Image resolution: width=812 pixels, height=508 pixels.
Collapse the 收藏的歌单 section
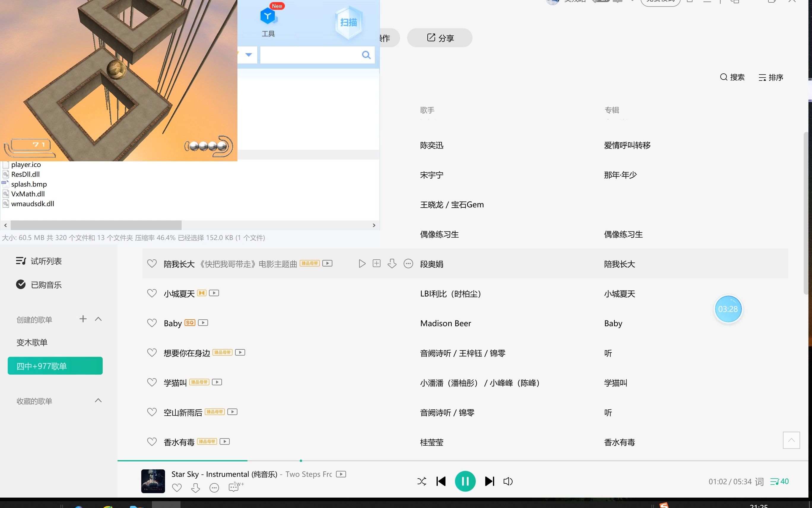pyautogui.click(x=98, y=400)
